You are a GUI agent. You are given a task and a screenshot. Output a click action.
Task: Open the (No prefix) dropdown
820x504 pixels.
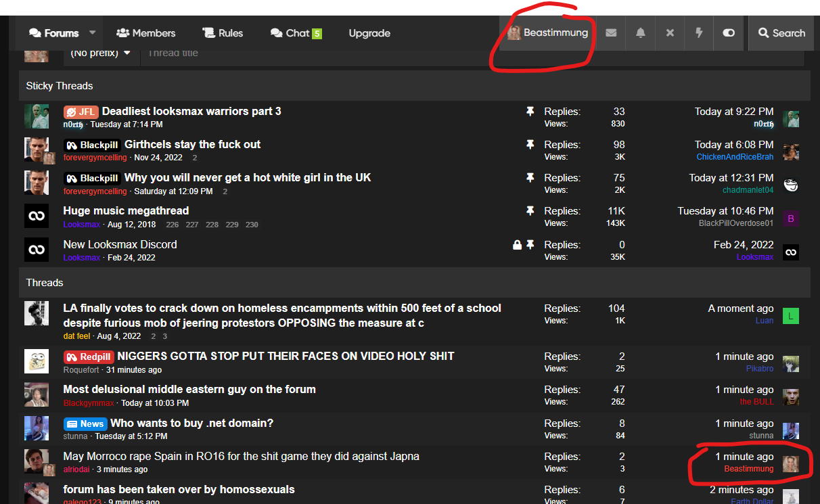click(101, 53)
